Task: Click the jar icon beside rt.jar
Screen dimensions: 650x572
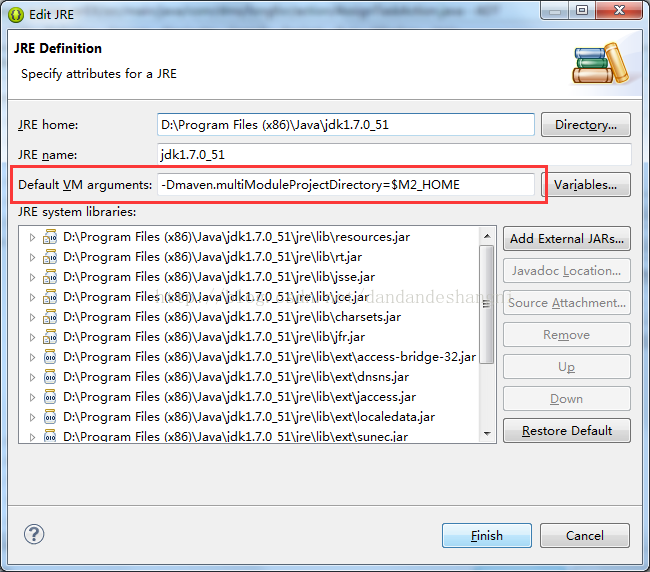Action: pos(50,257)
